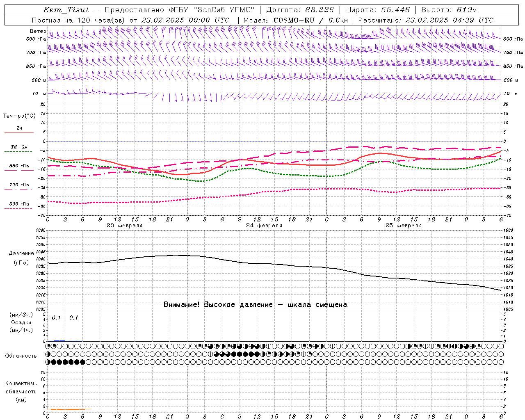Click the Ветер label of the wind panel
The width and height of the screenshot is (525, 420).
coord(38,31)
